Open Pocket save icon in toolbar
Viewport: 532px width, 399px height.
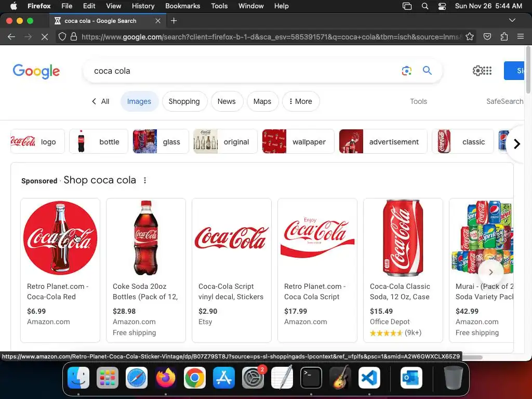point(487,37)
